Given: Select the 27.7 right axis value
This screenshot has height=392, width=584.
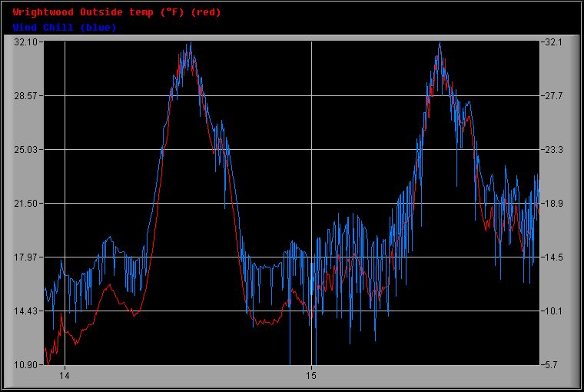Looking at the screenshot, I should coord(555,96).
